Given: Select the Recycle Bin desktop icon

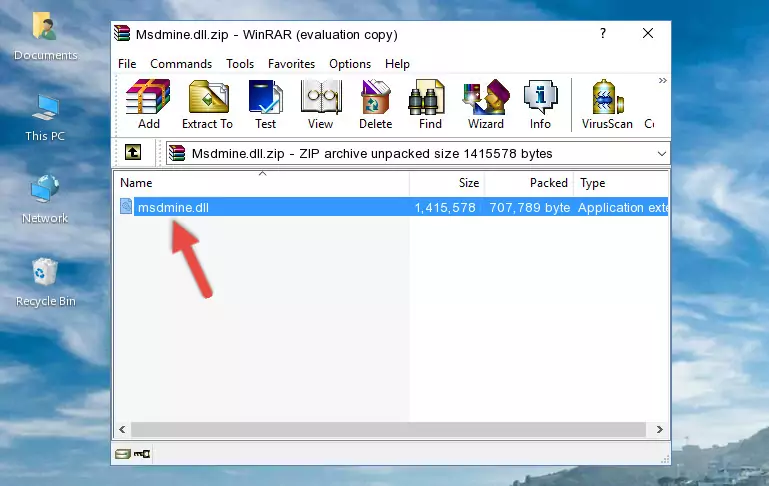Looking at the screenshot, I should 45,282.
